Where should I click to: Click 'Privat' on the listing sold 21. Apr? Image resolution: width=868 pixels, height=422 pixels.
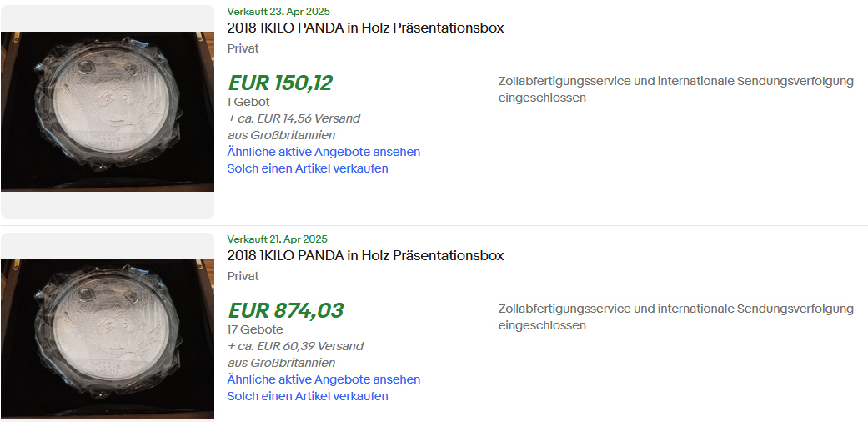243,276
